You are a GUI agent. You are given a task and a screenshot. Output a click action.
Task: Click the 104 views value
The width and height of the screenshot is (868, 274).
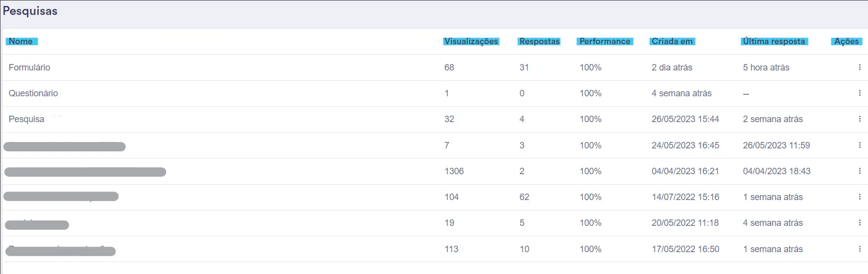(x=452, y=197)
